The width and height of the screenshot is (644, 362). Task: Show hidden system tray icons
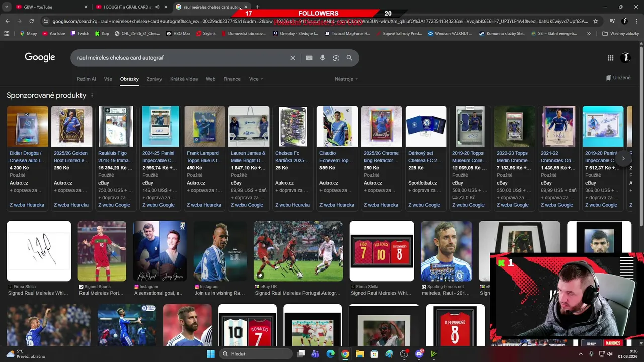580,354
